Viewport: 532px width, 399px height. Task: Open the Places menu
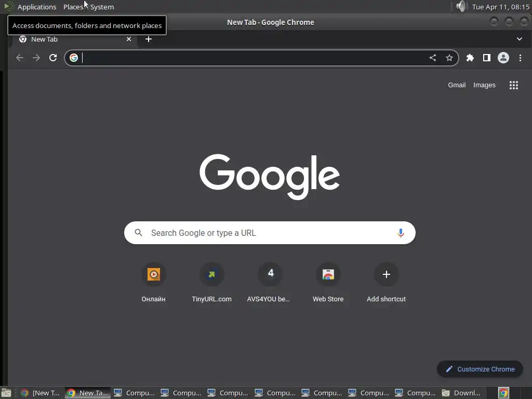click(x=73, y=7)
